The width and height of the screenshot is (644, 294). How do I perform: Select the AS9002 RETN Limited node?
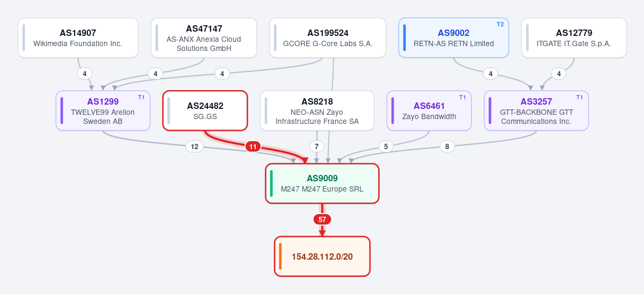coord(454,38)
